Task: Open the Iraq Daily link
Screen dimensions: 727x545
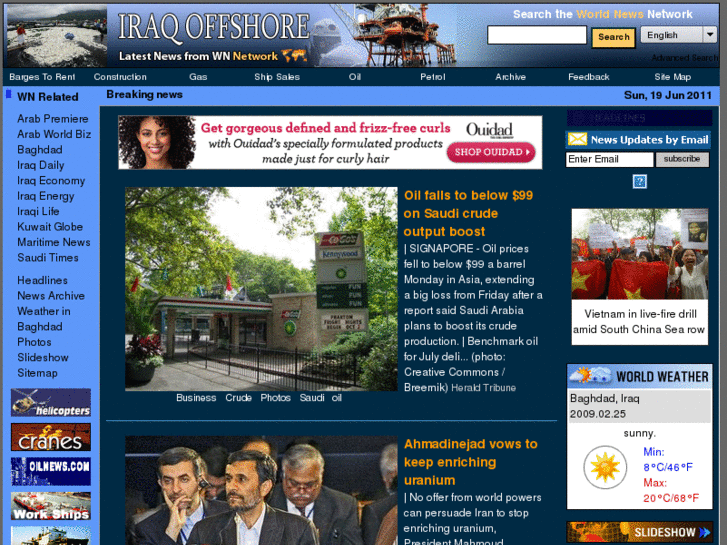Action: click(40, 165)
